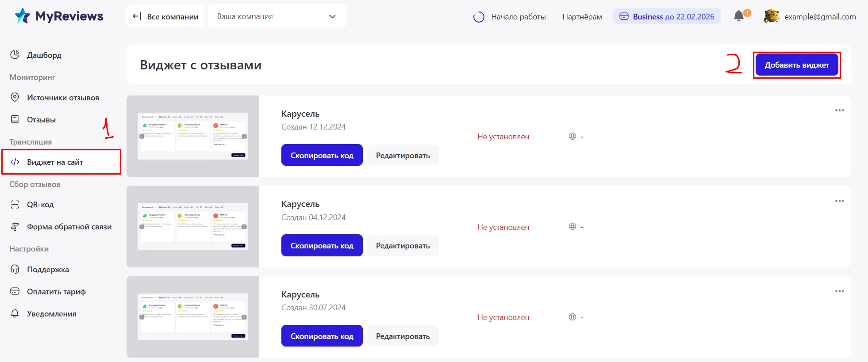This screenshot has height=362, width=868.
Task: Click the Все компании button
Action: (x=165, y=16)
